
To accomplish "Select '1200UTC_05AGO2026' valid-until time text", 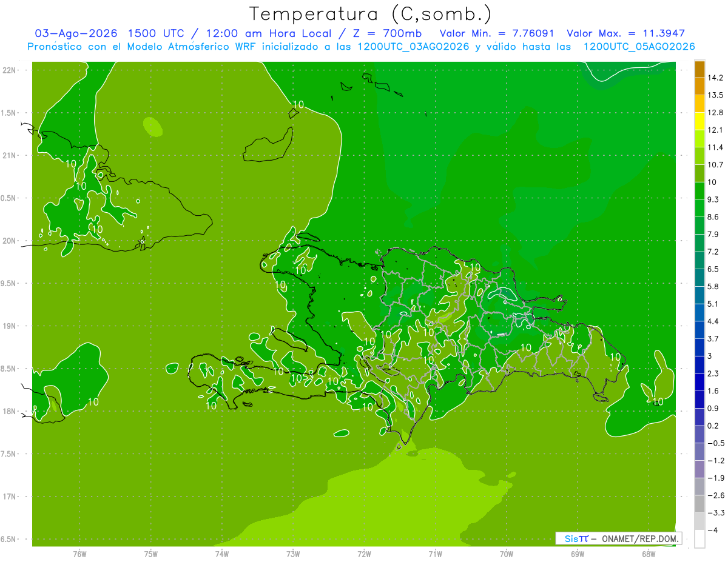I will (x=639, y=47).
